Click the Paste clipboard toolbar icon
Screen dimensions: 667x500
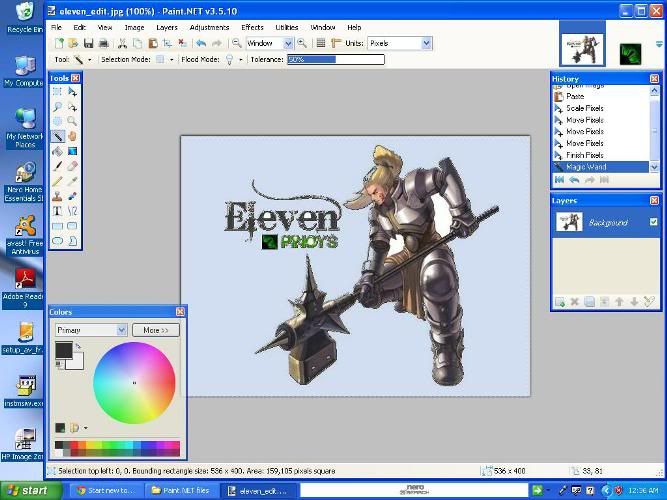click(x=153, y=43)
